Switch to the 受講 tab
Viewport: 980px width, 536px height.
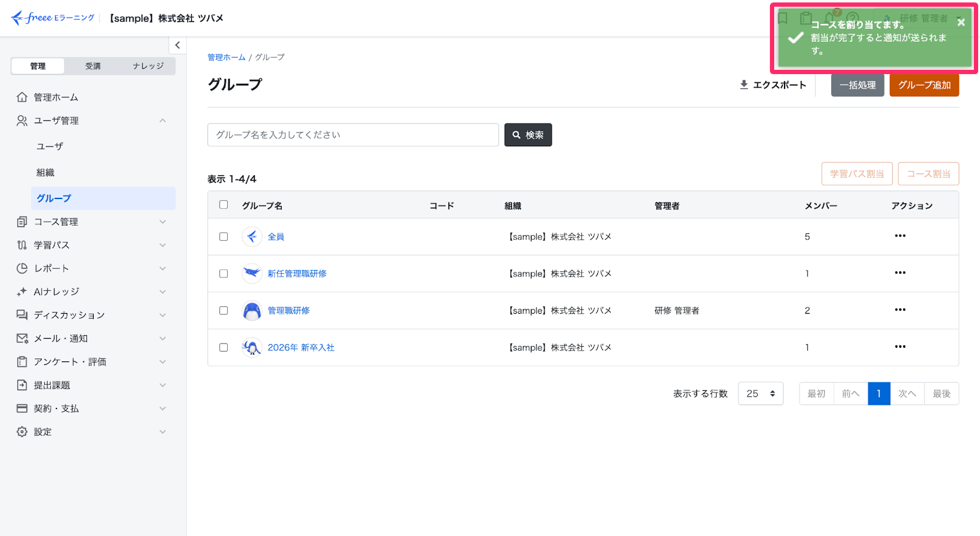93,66
